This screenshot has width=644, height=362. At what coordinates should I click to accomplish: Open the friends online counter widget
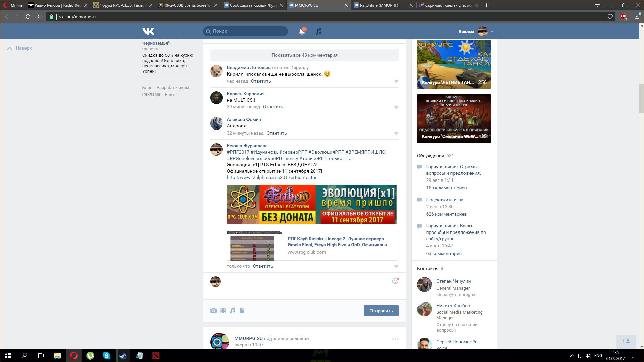[x=626, y=342]
